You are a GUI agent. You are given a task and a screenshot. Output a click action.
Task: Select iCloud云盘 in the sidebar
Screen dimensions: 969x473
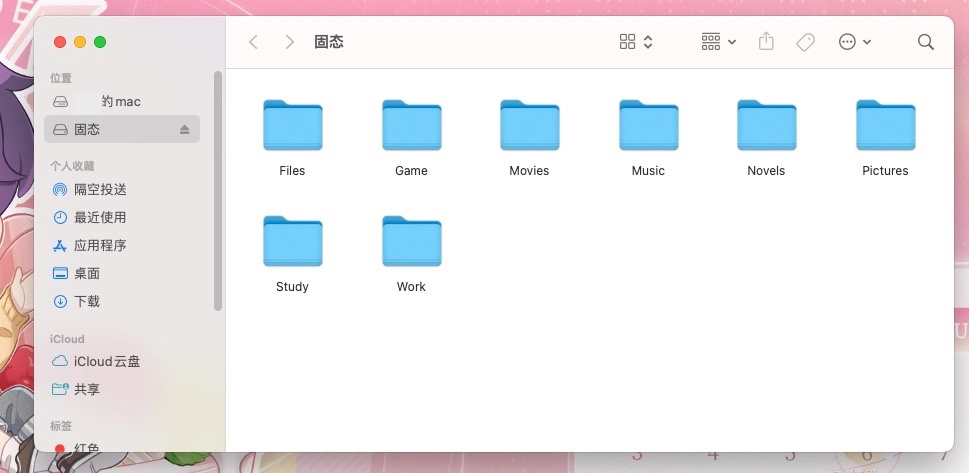(107, 361)
